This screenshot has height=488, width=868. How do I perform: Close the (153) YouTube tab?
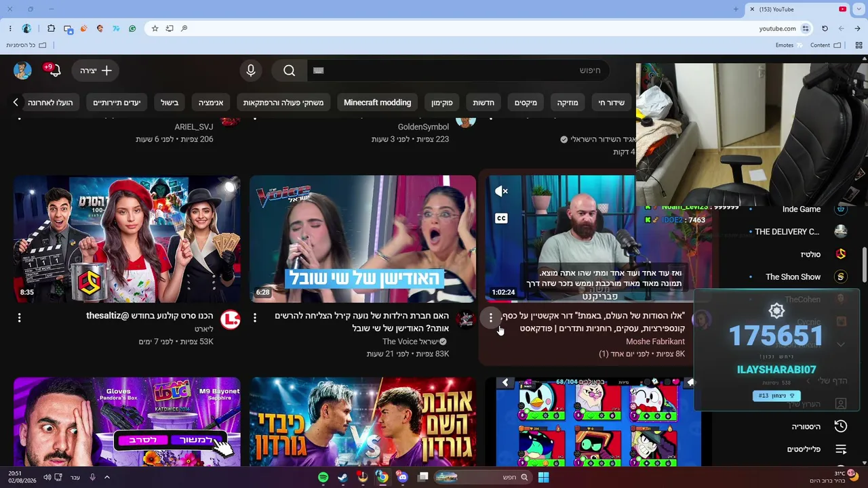click(752, 9)
